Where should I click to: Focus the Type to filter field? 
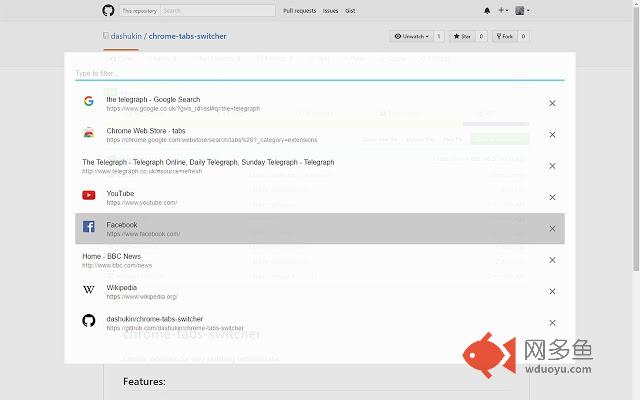point(320,73)
